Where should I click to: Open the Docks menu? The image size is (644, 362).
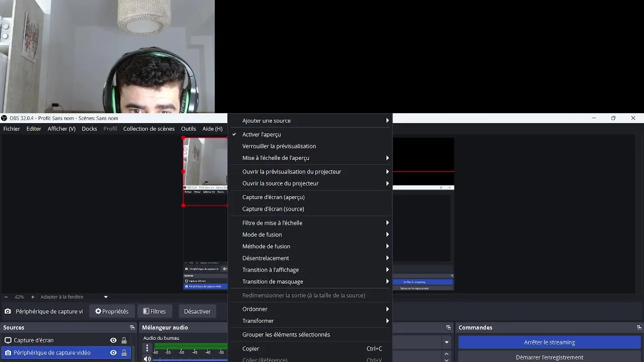point(90,129)
